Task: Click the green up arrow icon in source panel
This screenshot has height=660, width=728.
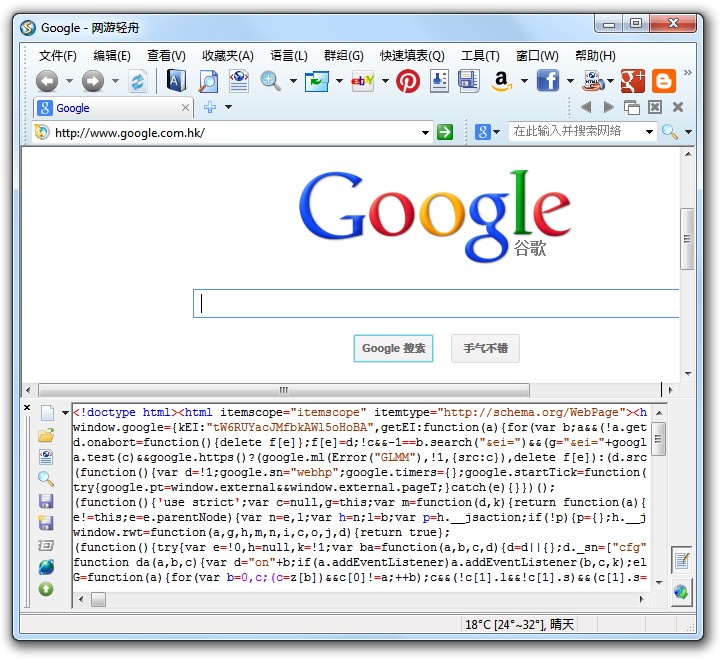Action: [x=46, y=589]
